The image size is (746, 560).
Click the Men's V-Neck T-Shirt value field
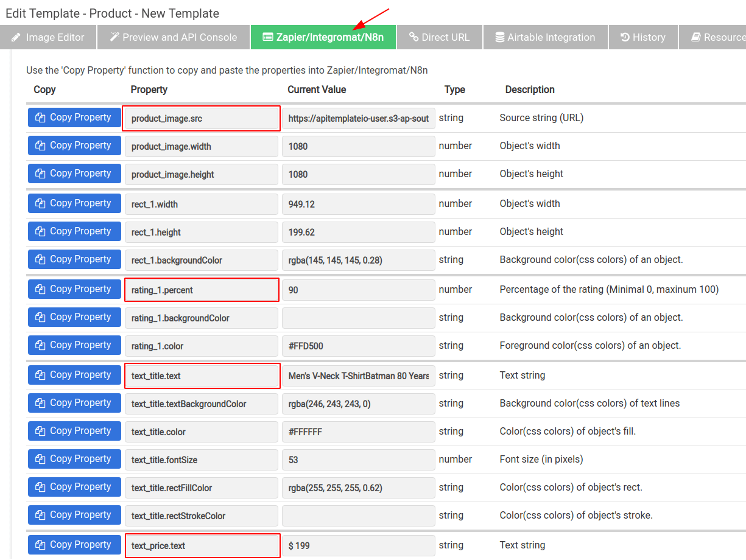[x=359, y=376]
